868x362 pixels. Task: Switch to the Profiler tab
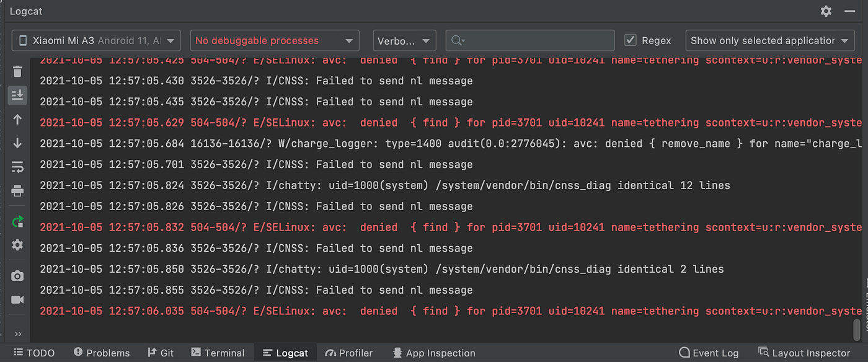(349, 353)
